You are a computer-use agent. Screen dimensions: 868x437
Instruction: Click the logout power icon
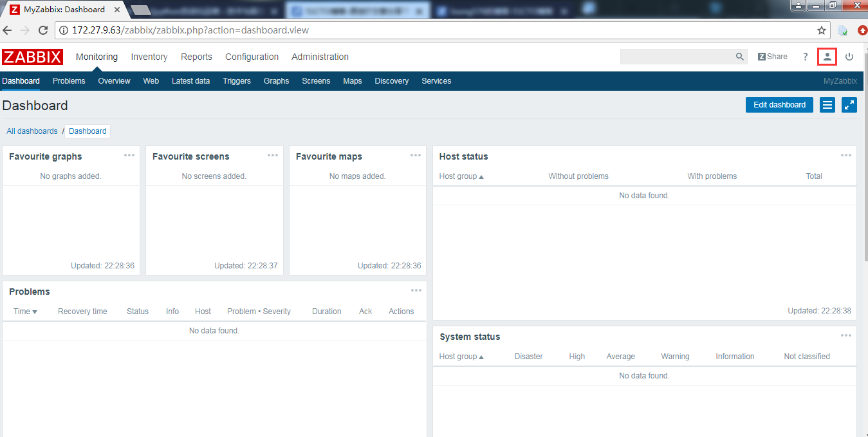click(x=849, y=57)
